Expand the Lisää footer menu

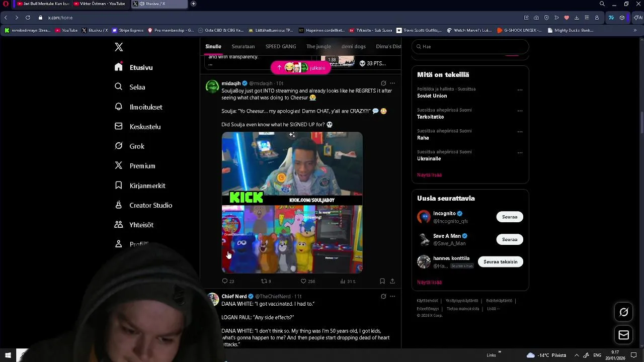click(493, 309)
